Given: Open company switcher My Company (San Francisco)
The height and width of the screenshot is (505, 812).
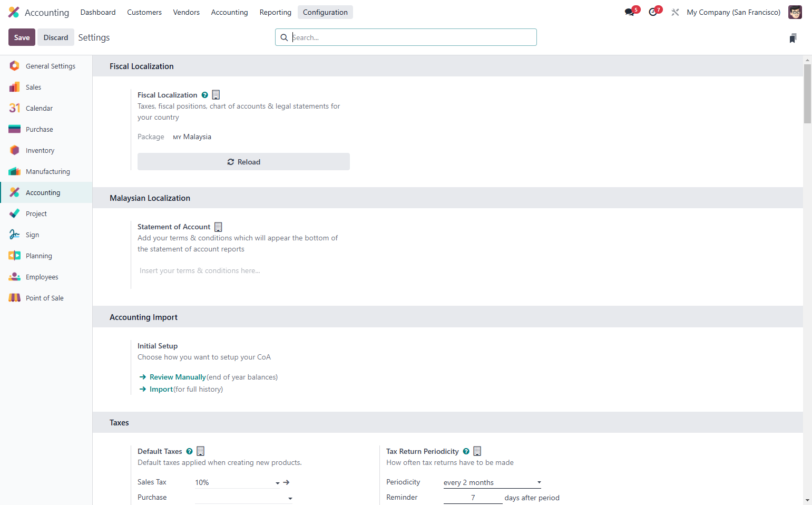Looking at the screenshot, I should 733,12.
